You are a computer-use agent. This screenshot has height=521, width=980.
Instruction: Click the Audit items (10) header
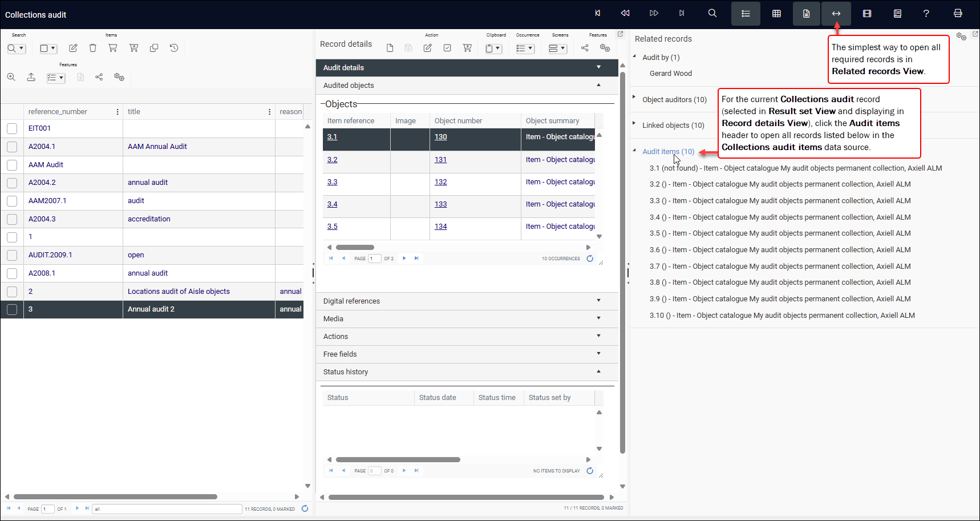668,152
